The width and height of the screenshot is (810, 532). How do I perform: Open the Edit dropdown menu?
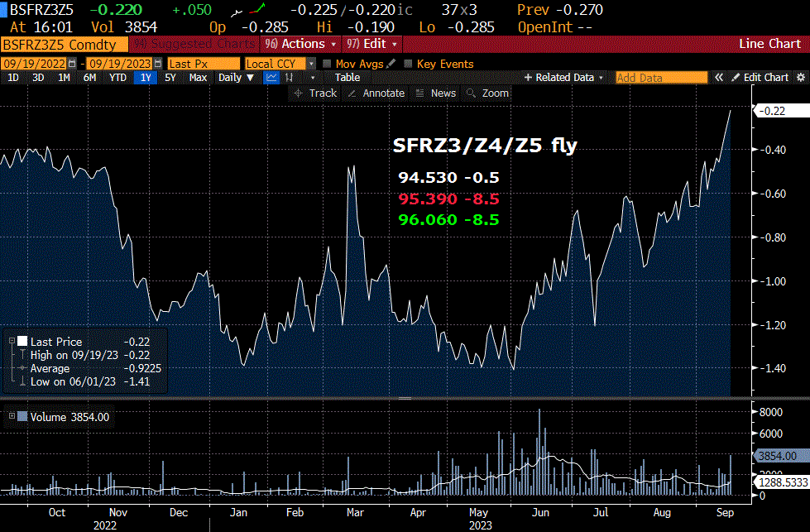(371, 44)
